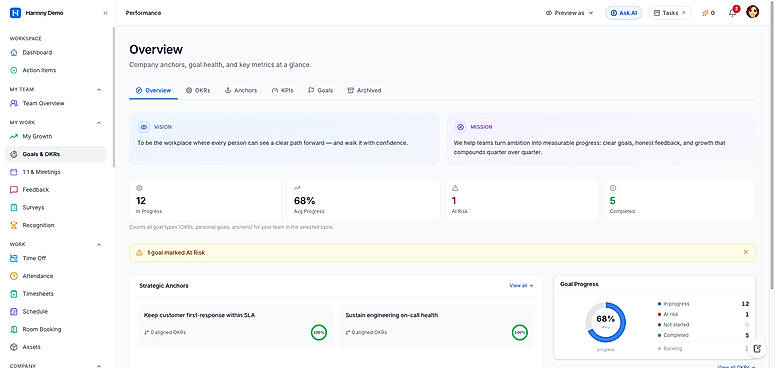Click the points sparkle counter icon
The height and width of the screenshot is (368, 775).
(705, 13)
